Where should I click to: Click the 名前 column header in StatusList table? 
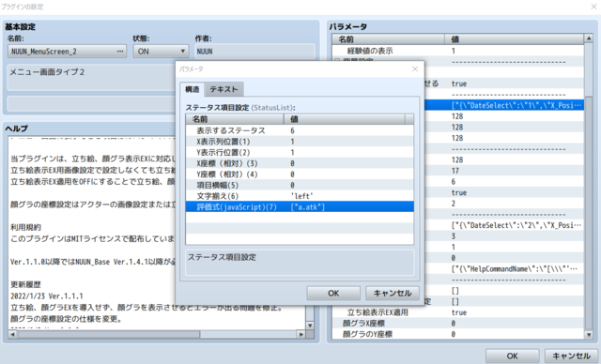(x=235, y=119)
